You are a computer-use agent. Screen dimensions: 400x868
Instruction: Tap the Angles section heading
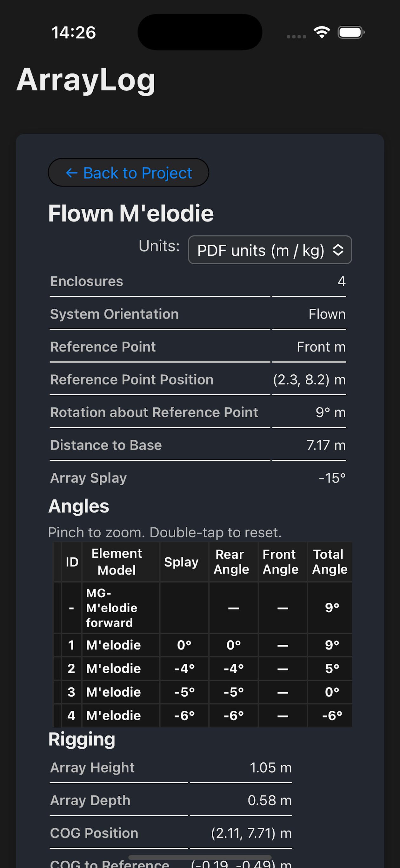[x=78, y=505]
